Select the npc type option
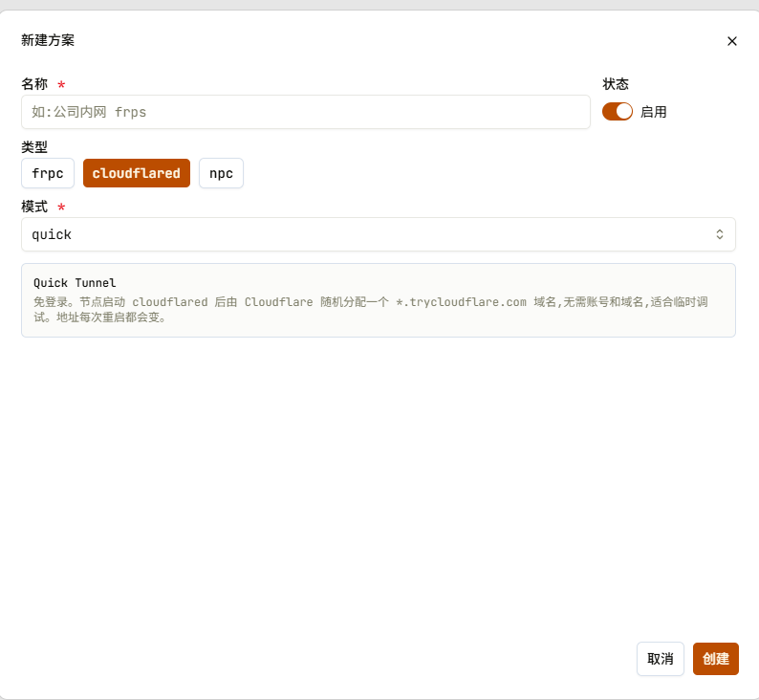Image resolution: width=759 pixels, height=700 pixels. [x=221, y=173]
